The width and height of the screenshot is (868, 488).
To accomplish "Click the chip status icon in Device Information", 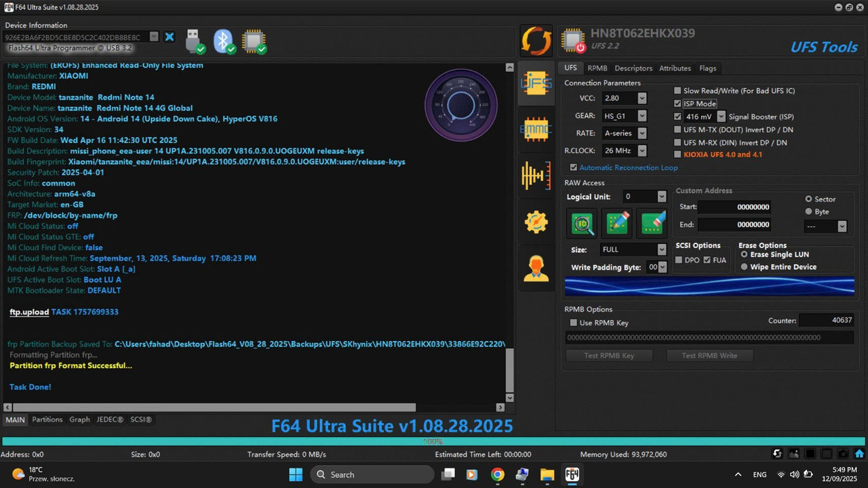I will pyautogui.click(x=254, y=41).
